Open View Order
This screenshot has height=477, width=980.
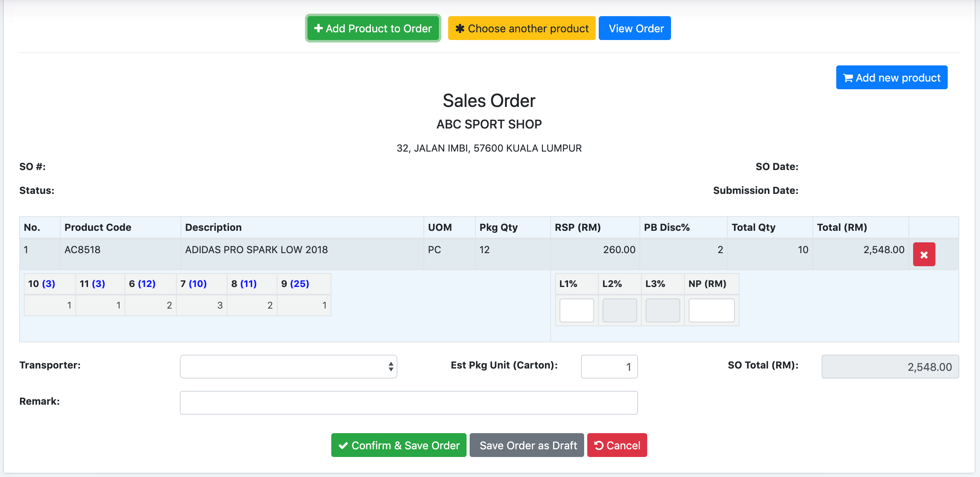635,28
